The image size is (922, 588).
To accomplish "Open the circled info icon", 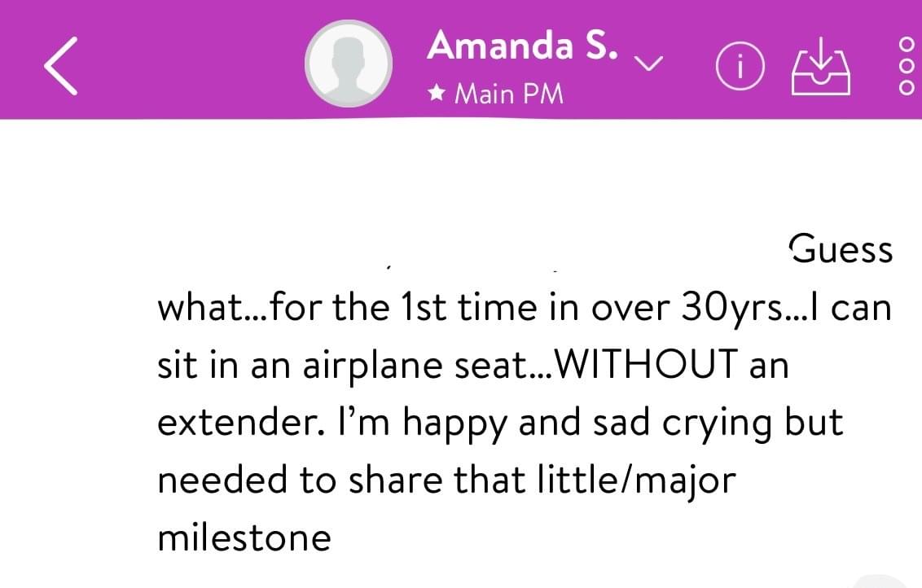I will (x=740, y=66).
